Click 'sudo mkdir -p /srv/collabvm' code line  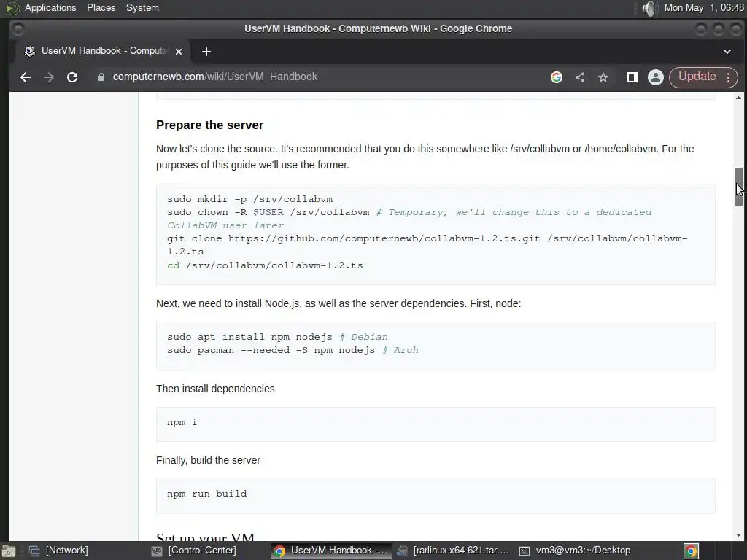click(250, 199)
